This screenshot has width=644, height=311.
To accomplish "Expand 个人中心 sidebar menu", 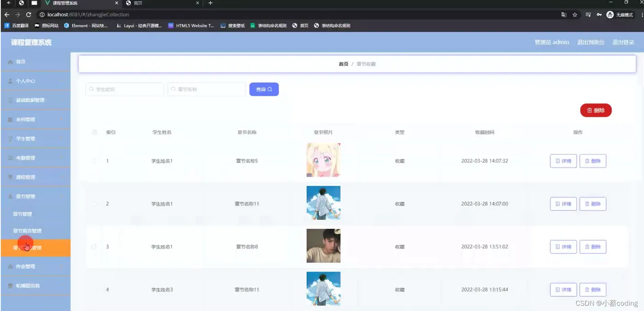I will tap(35, 81).
